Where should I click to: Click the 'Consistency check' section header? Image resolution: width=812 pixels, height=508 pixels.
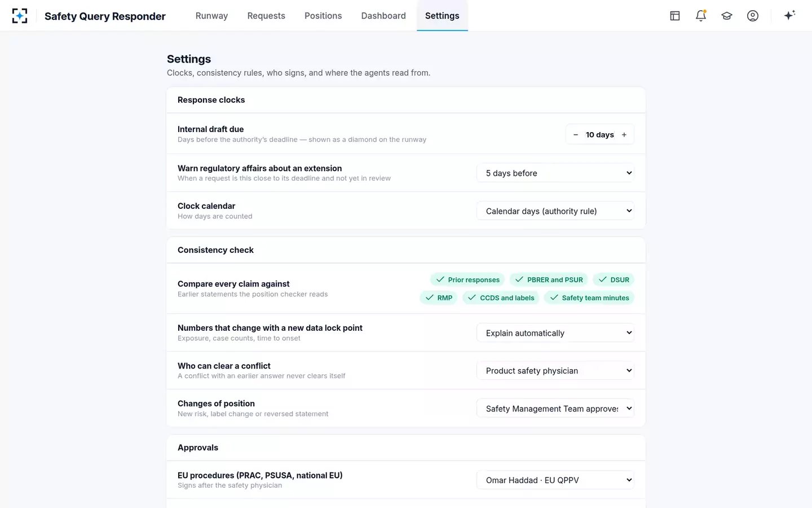point(215,250)
